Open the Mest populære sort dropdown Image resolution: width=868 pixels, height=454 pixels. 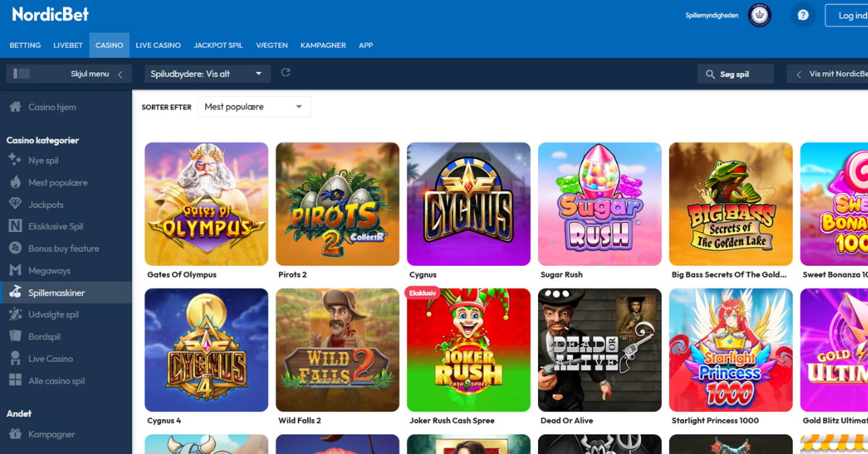(254, 107)
